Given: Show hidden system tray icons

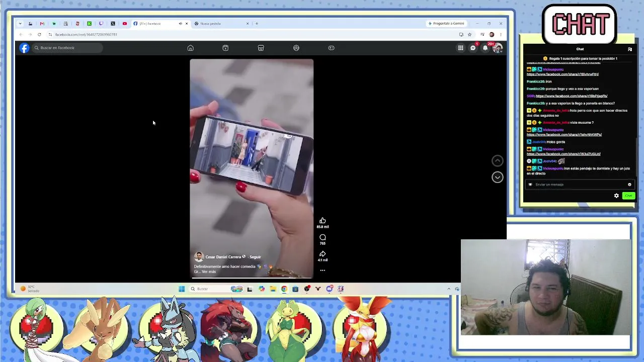Looking at the screenshot, I should tap(449, 289).
